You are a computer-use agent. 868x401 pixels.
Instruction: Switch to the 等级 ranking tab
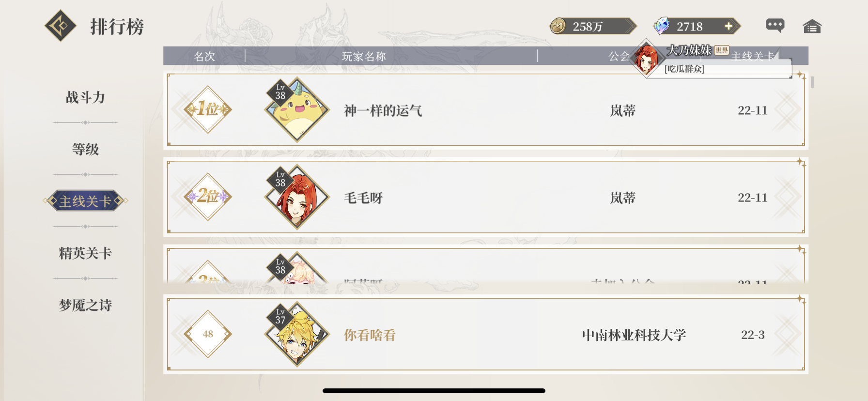click(85, 149)
